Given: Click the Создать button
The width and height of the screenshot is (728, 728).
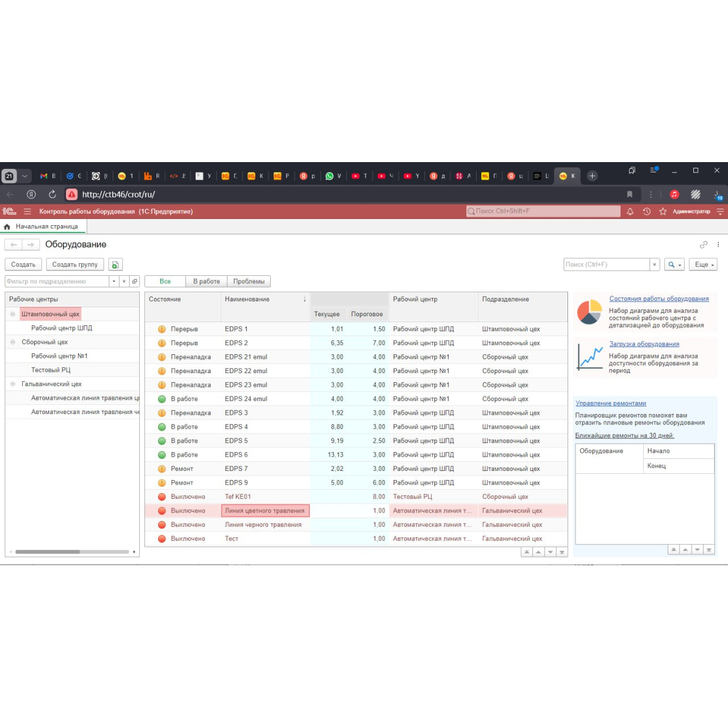Looking at the screenshot, I should click(23, 264).
